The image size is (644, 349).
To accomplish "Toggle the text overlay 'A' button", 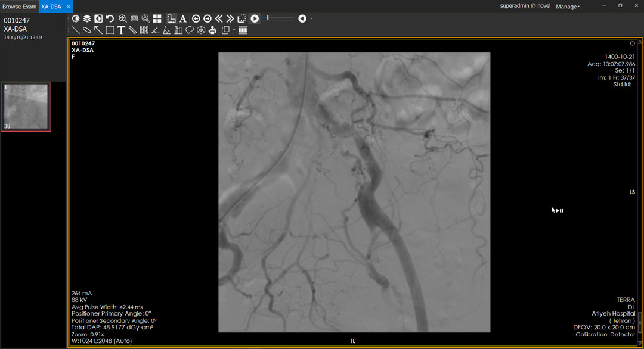I will 183,18.
